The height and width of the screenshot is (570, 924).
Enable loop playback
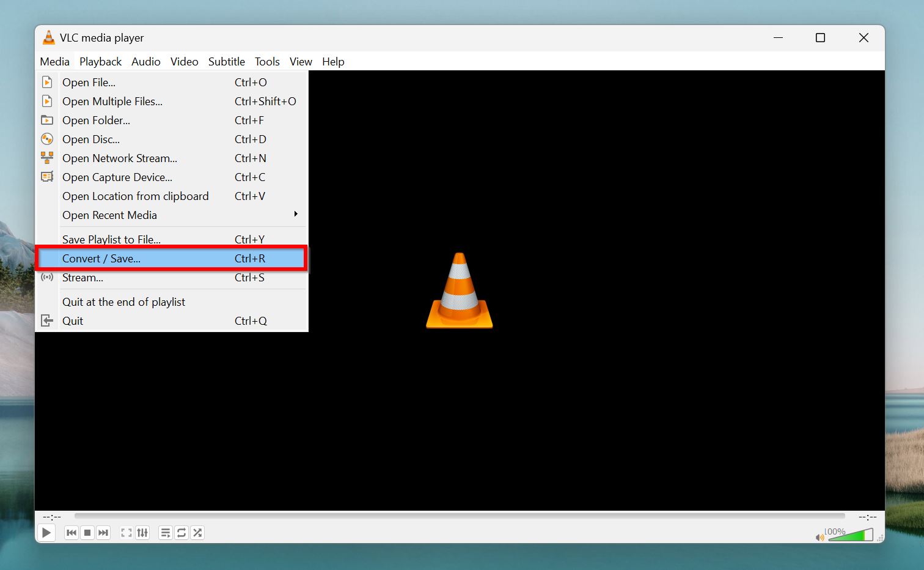tap(181, 533)
